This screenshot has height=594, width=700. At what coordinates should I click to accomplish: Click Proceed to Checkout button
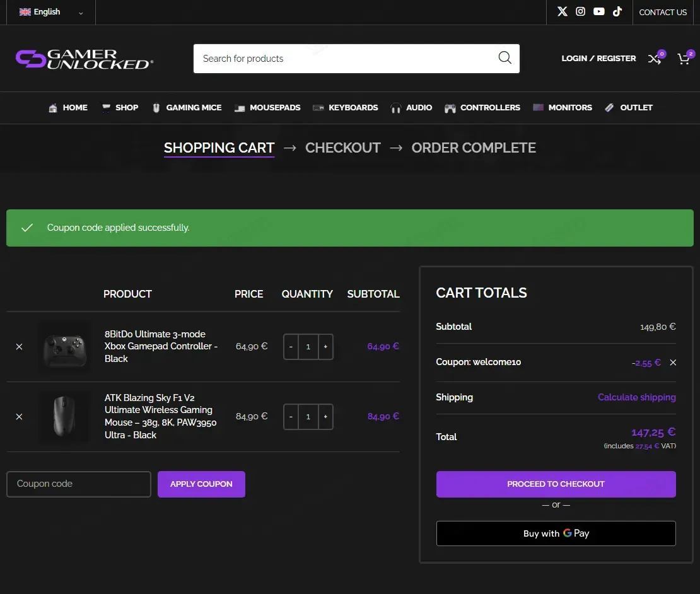tap(556, 484)
